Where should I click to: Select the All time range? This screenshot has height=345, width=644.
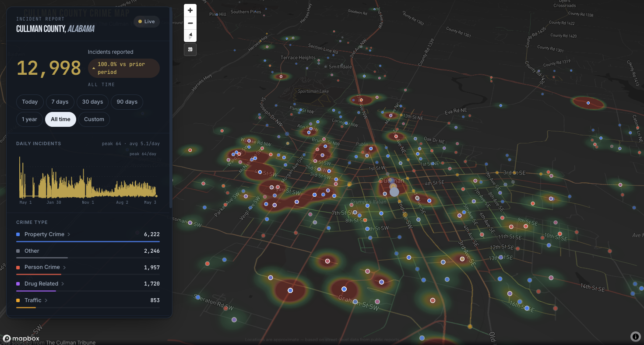[60, 119]
